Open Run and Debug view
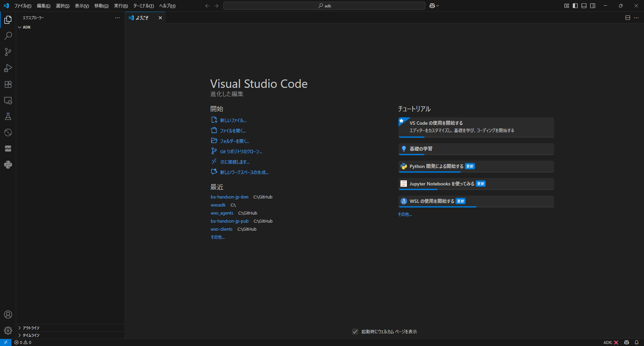Viewport: 644px width, 346px height. click(x=8, y=68)
